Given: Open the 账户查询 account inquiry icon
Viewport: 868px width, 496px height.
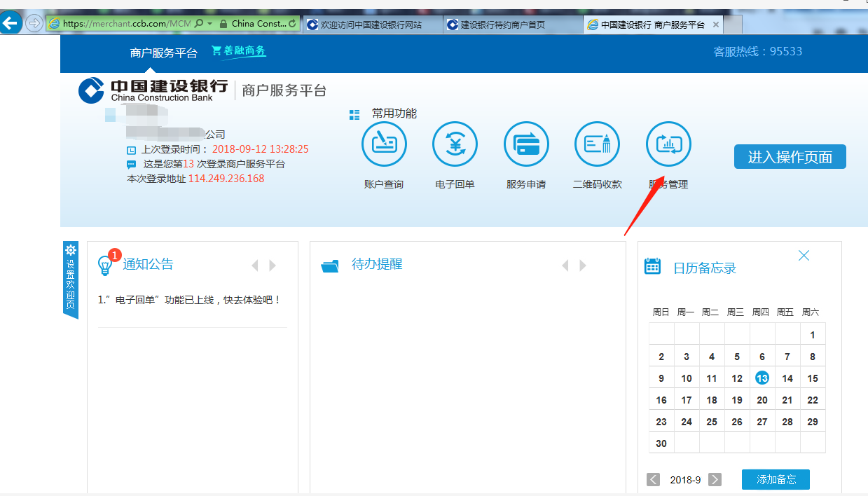Looking at the screenshot, I should coord(384,145).
